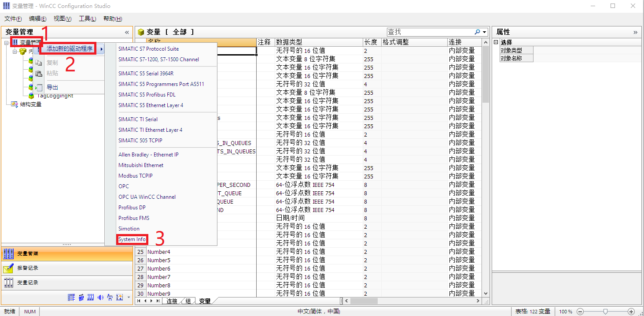
Task: Click zoom in plus button
Action: [631, 312]
